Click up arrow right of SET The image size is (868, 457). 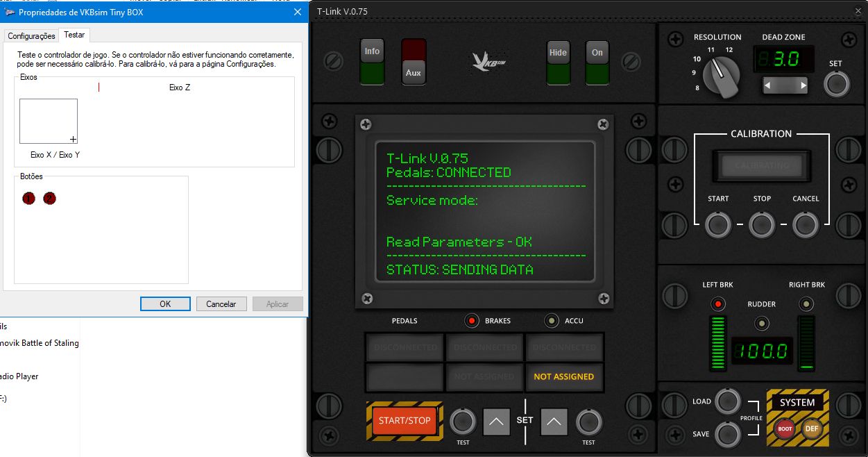554,422
